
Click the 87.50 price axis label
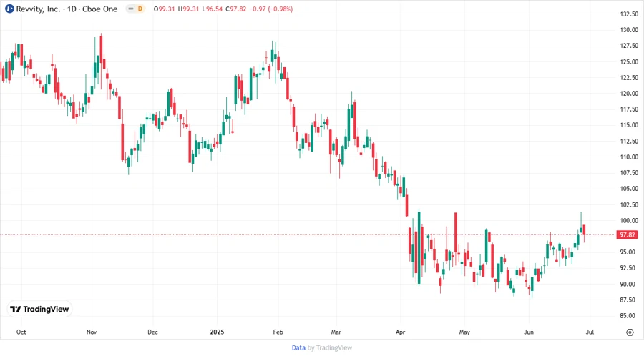[x=629, y=300]
